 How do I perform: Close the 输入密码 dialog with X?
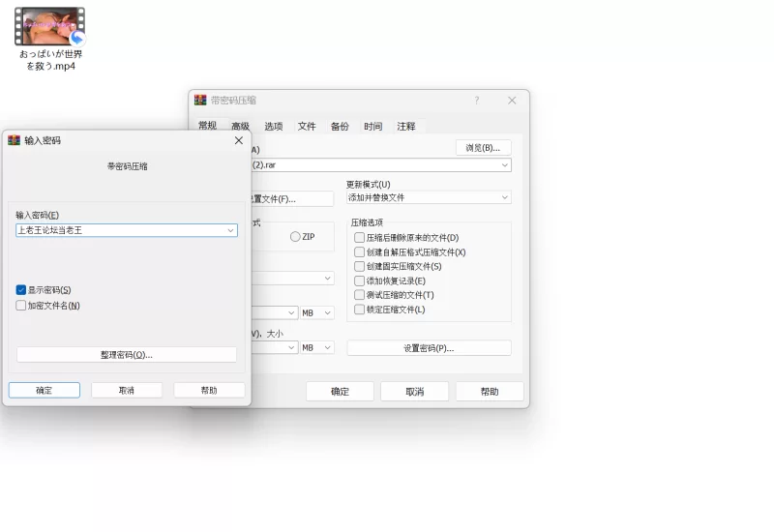pos(239,140)
